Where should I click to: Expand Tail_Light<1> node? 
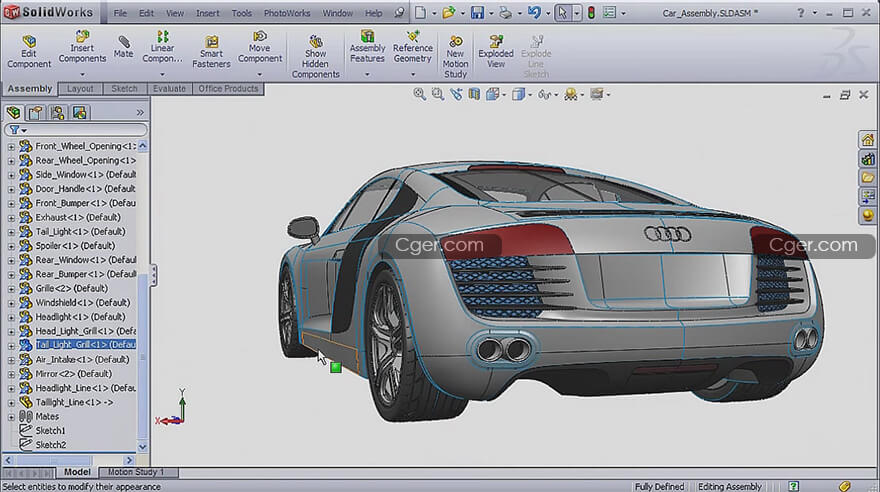pos(11,232)
